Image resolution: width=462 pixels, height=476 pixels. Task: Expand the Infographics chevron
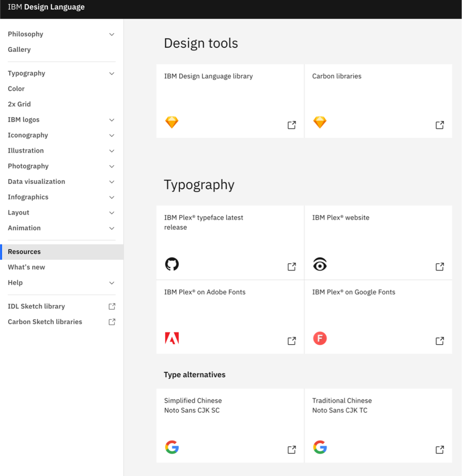pos(112,197)
